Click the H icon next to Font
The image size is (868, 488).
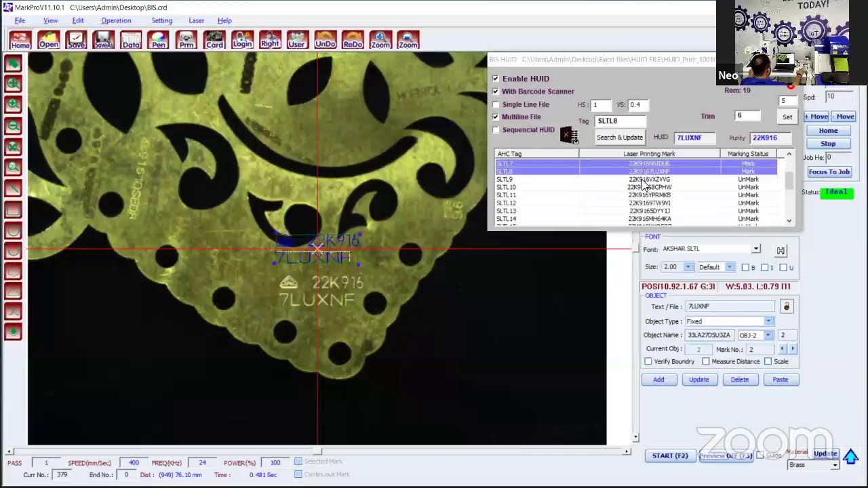[x=781, y=251]
